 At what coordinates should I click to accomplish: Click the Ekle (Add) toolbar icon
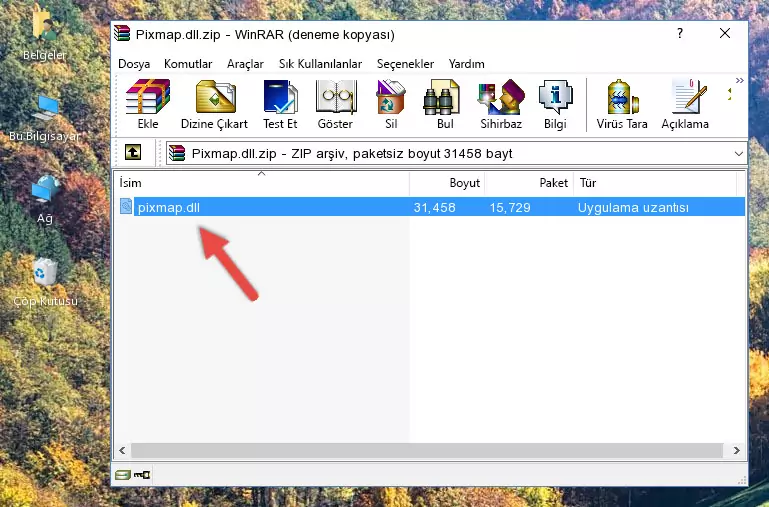tap(148, 104)
